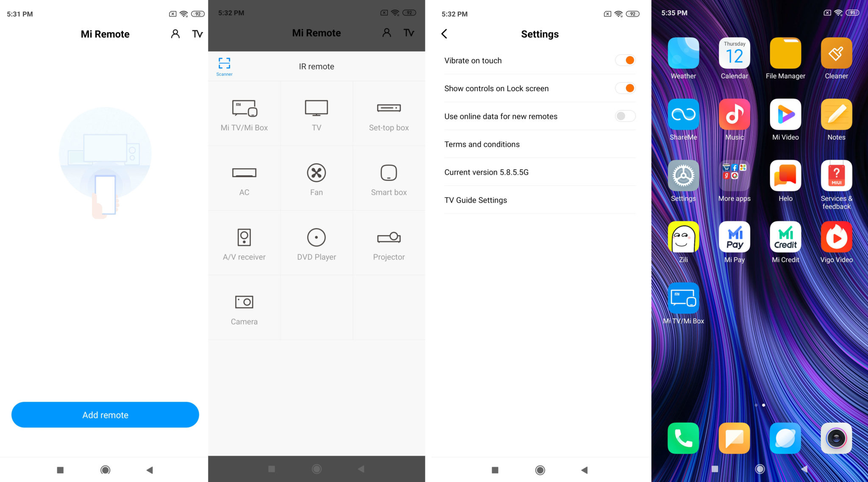Open Mi TV/Mi Box remote setup
Screen dimensions: 868x482
(244, 114)
